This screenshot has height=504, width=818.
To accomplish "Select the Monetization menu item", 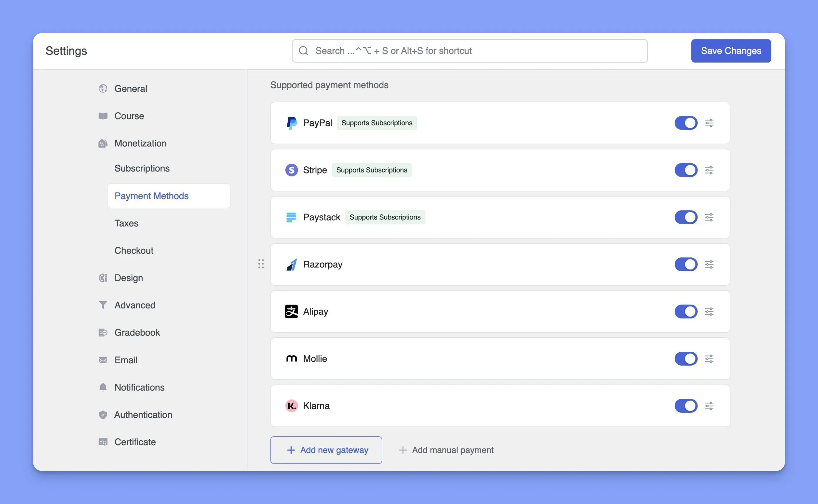I will click(x=141, y=143).
